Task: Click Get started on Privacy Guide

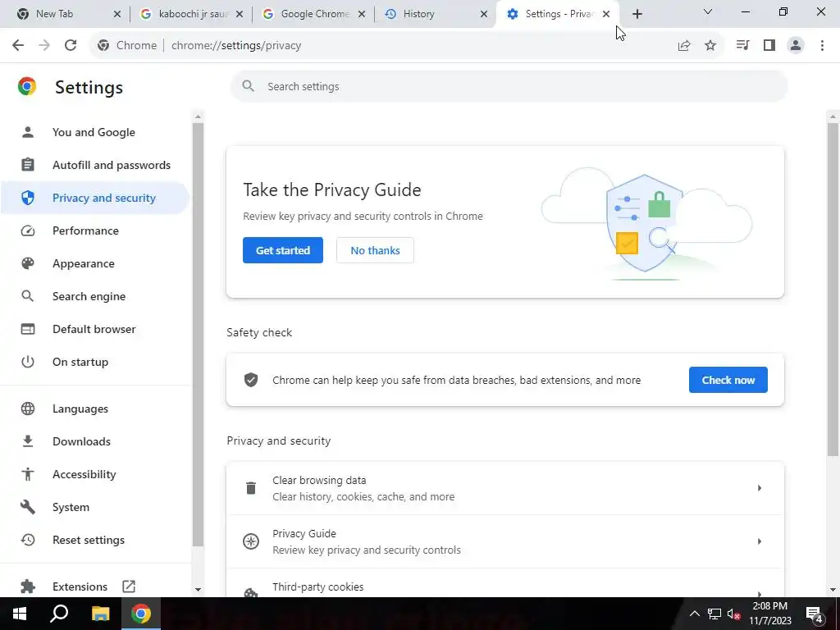Action: (283, 250)
